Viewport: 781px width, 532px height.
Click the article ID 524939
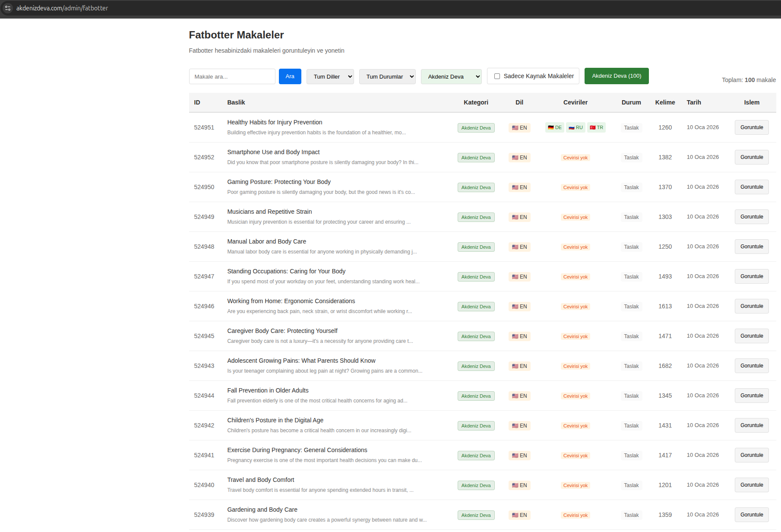tap(204, 515)
